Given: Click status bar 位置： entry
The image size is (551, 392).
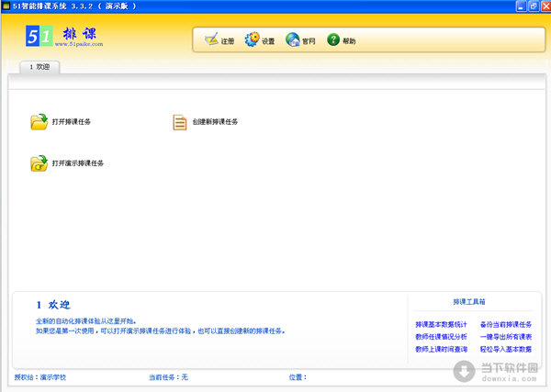Looking at the screenshot, I should pos(298,377).
